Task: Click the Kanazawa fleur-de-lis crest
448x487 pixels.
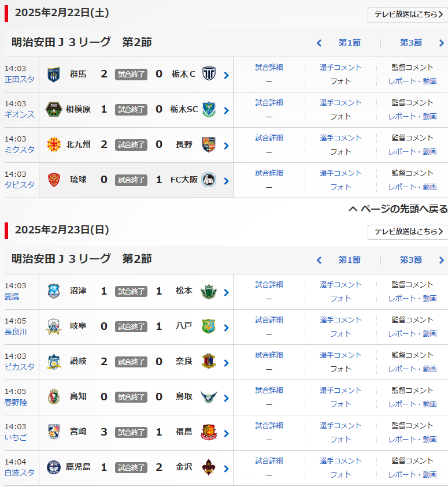Action: (209, 467)
